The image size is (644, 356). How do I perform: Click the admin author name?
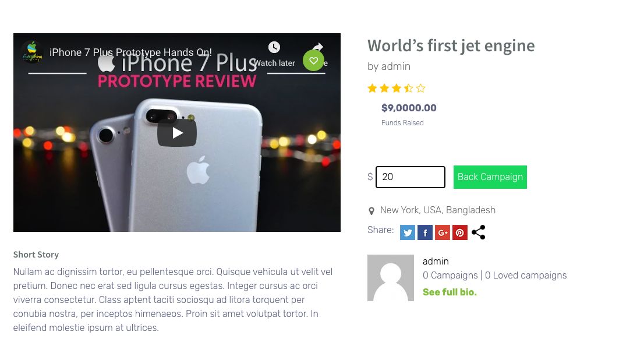pos(436,262)
